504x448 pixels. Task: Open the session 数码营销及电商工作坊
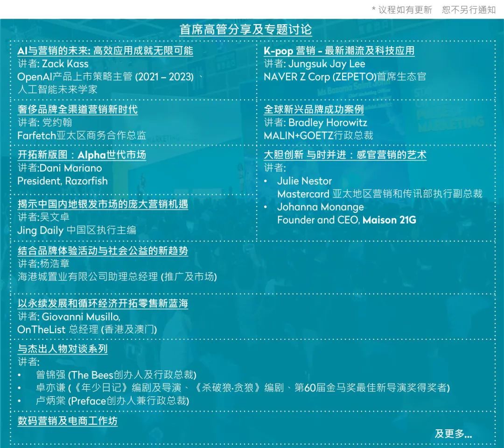pos(68,421)
